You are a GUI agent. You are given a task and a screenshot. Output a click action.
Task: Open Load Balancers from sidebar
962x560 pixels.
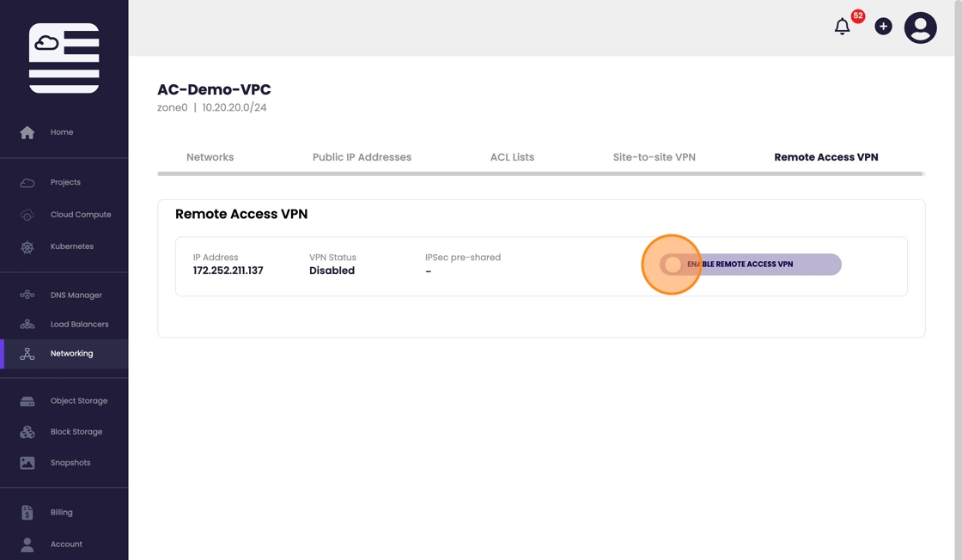[79, 325]
